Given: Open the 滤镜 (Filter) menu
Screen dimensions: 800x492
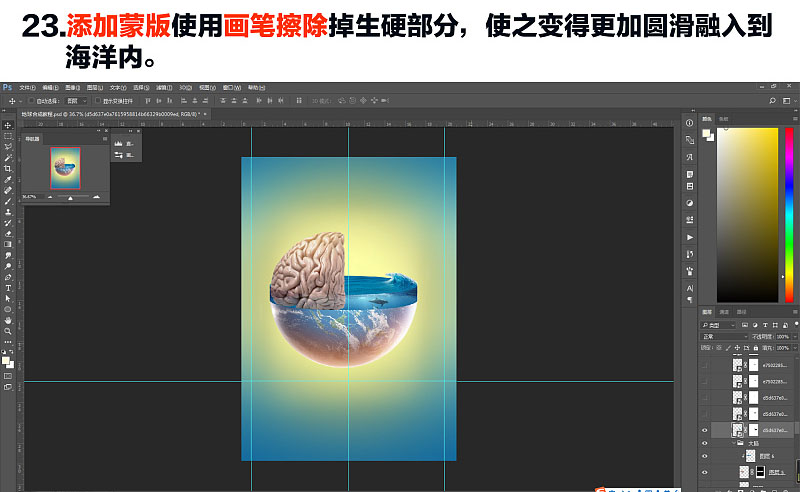Looking at the screenshot, I should click(x=163, y=88).
